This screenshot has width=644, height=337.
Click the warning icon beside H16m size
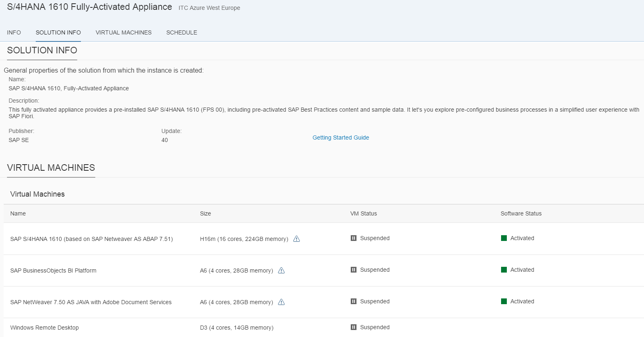coord(297,239)
